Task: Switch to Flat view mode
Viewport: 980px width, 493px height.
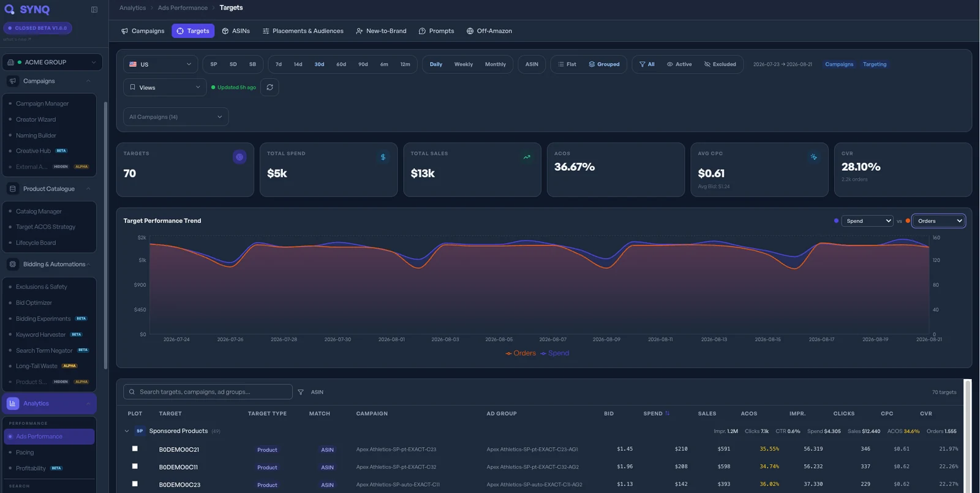Action: [567, 64]
